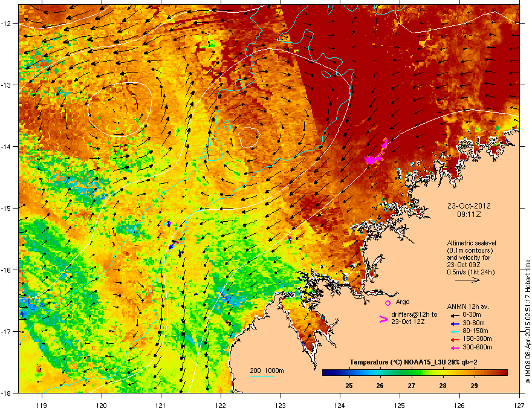Click longitude axis label 122
532x411 pixels.
(x=221, y=405)
